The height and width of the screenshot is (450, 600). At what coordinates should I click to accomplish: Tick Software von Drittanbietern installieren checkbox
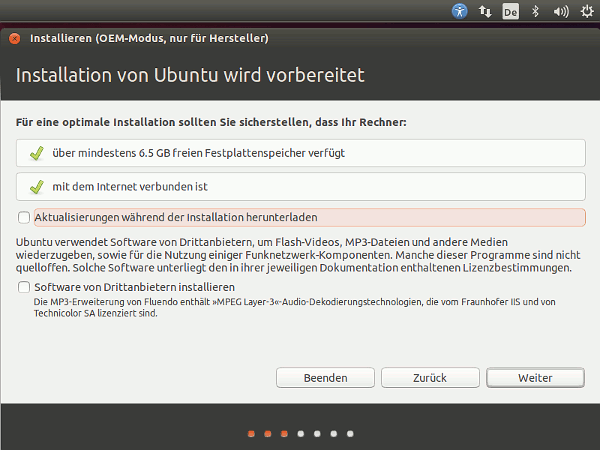(x=24, y=287)
